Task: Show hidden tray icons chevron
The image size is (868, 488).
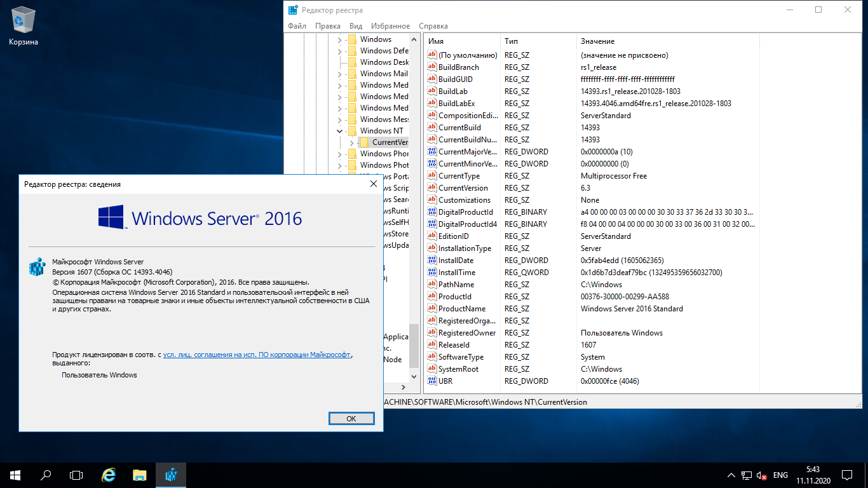Action: pyautogui.click(x=730, y=475)
